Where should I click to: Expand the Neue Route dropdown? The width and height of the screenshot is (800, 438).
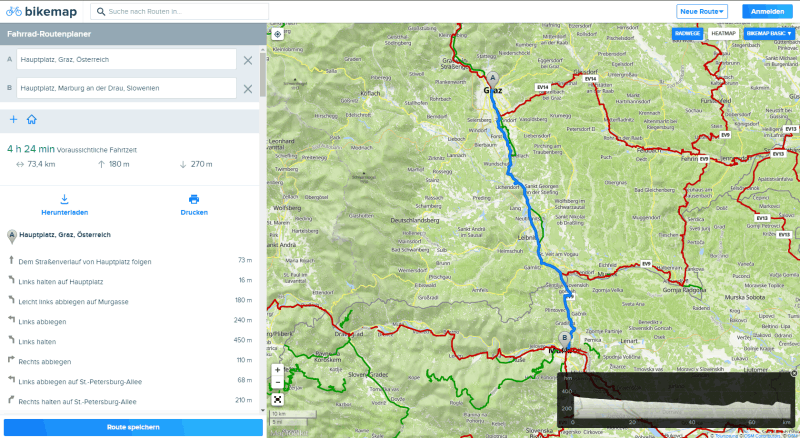pyautogui.click(x=702, y=11)
